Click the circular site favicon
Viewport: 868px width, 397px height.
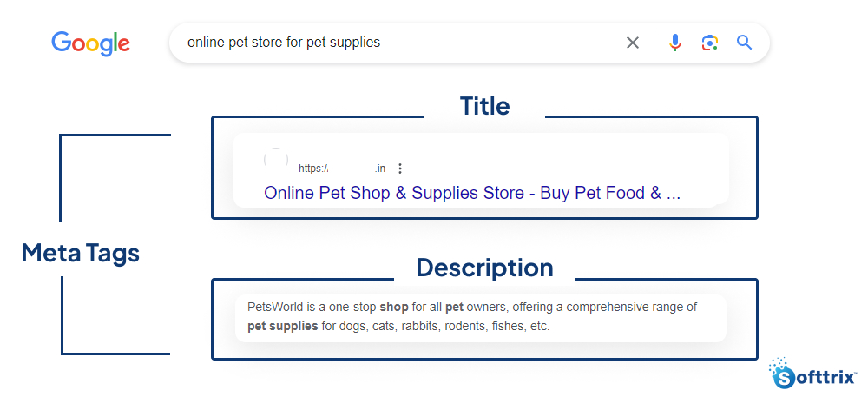coord(276,161)
